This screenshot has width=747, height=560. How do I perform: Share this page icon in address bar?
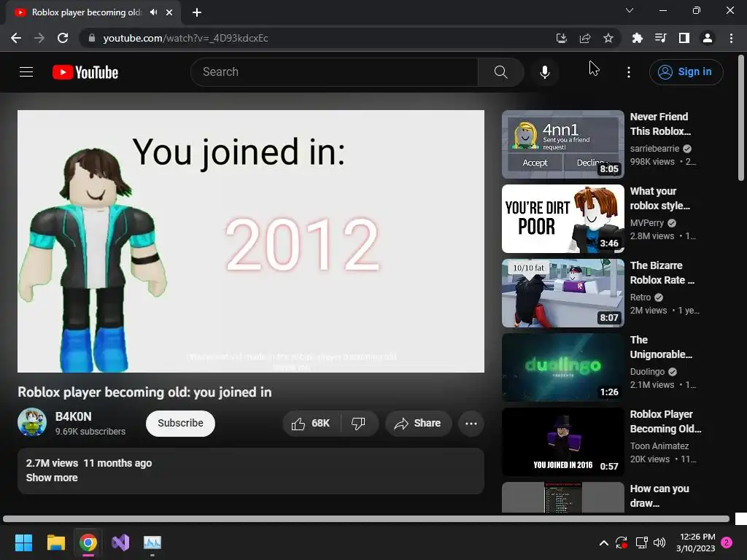(x=585, y=38)
